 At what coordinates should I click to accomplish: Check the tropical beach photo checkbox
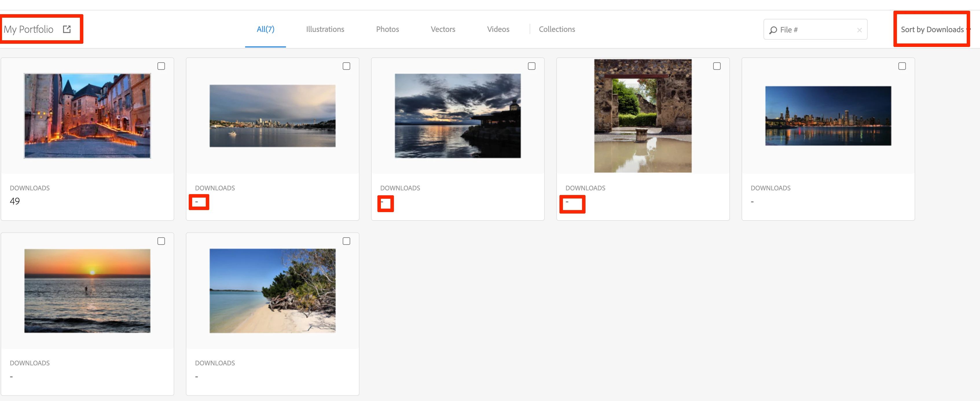click(346, 241)
